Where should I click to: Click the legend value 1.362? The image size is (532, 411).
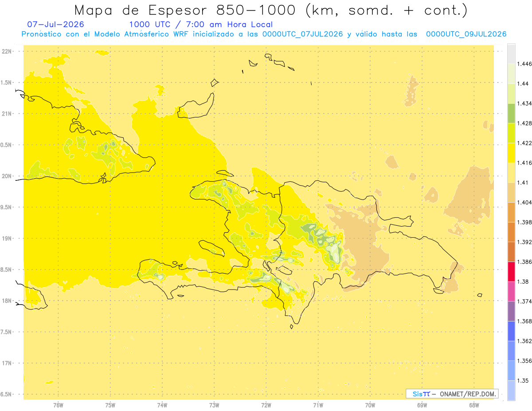point(524,341)
